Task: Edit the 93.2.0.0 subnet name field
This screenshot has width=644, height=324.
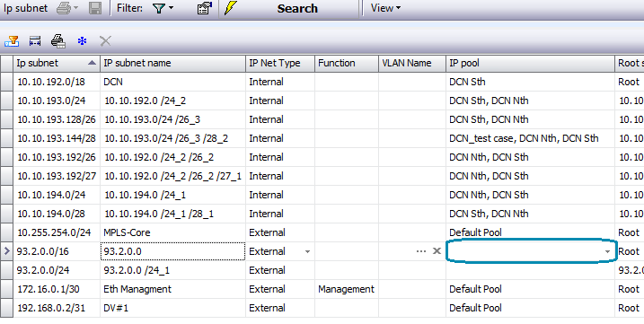Action: [173, 251]
